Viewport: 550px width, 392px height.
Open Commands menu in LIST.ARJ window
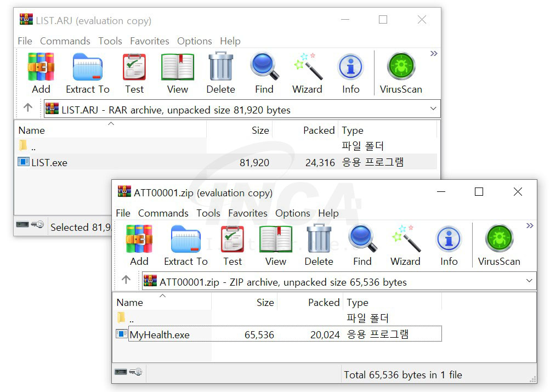pyautogui.click(x=65, y=41)
